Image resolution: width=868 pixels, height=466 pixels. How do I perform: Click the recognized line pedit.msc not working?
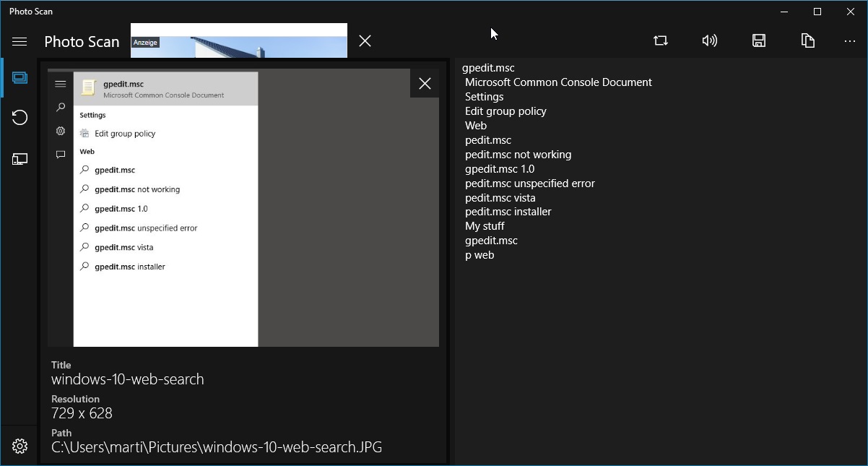(518, 155)
